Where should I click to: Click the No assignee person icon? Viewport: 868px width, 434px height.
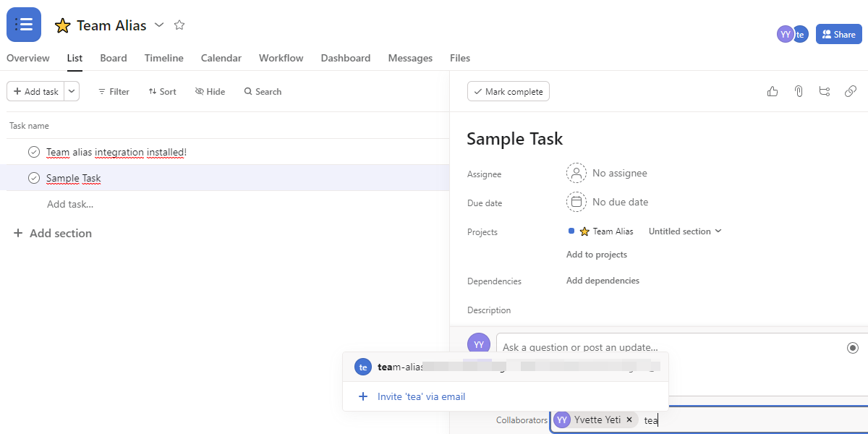[576, 173]
